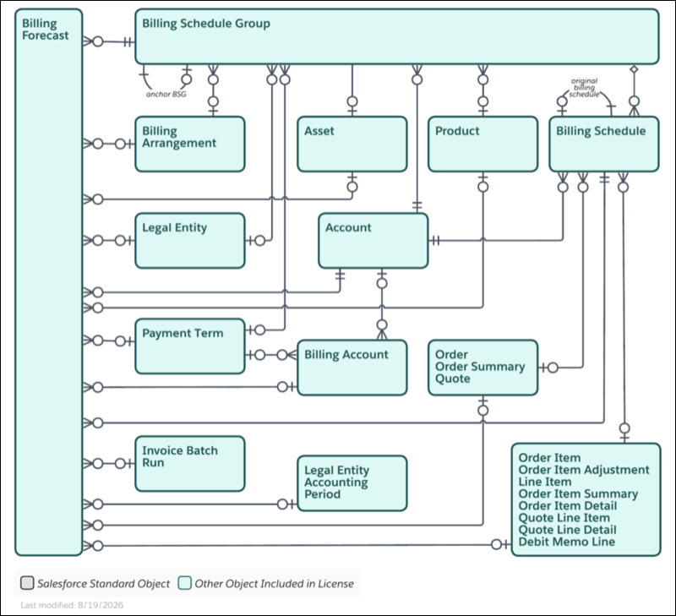The width and height of the screenshot is (676, 616).
Task: Click the 'anchor BSG' relationship label
Action: point(166,94)
